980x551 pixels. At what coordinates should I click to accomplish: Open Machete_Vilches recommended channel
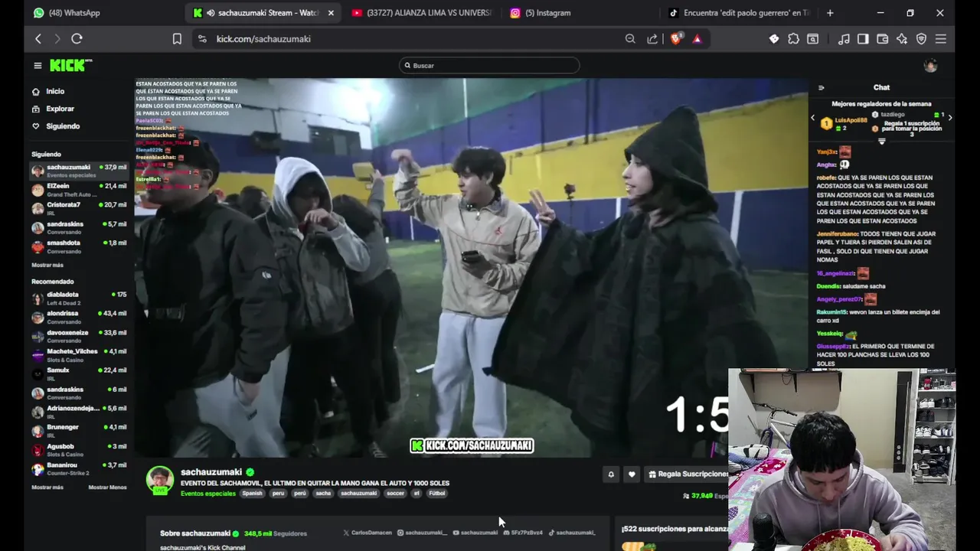(x=79, y=355)
